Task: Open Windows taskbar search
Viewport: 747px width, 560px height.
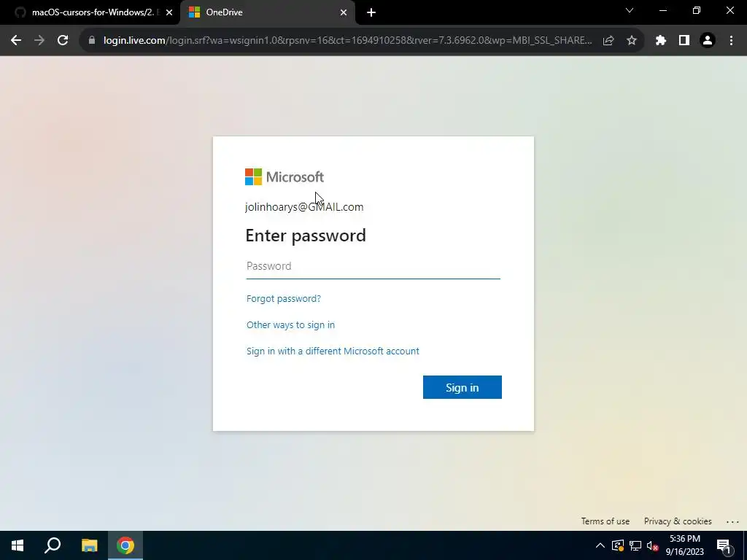Action: tap(53, 545)
